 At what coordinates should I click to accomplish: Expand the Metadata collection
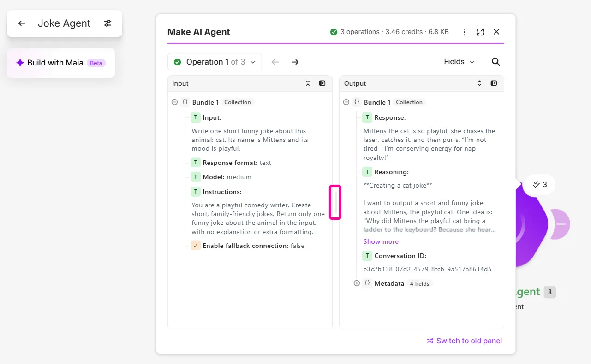coord(357,283)
